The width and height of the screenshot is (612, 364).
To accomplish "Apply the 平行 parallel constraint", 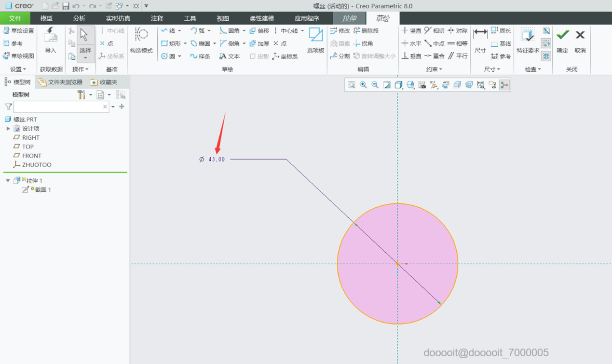I will [x=458, y=56].
